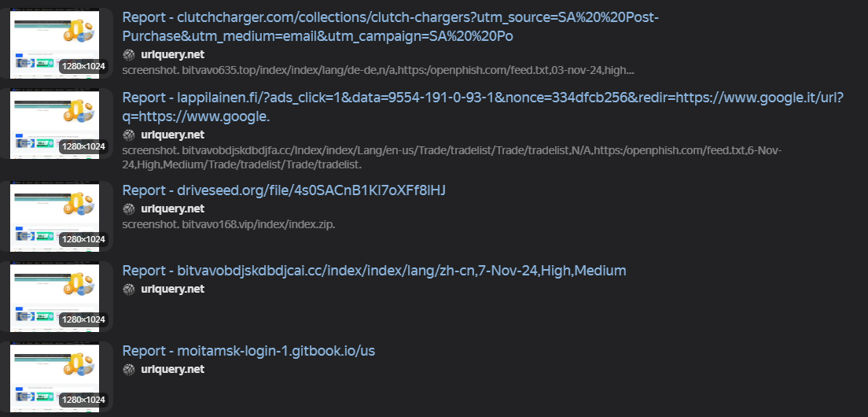
Task: Open the lappilainen.fi report link
Action: click(483, 107)
